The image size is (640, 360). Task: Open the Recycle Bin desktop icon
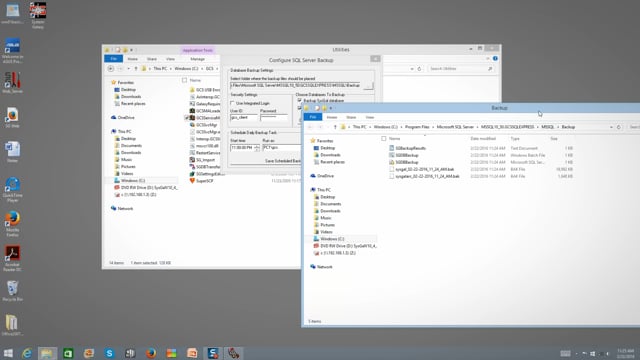click(x=12, y=291)
